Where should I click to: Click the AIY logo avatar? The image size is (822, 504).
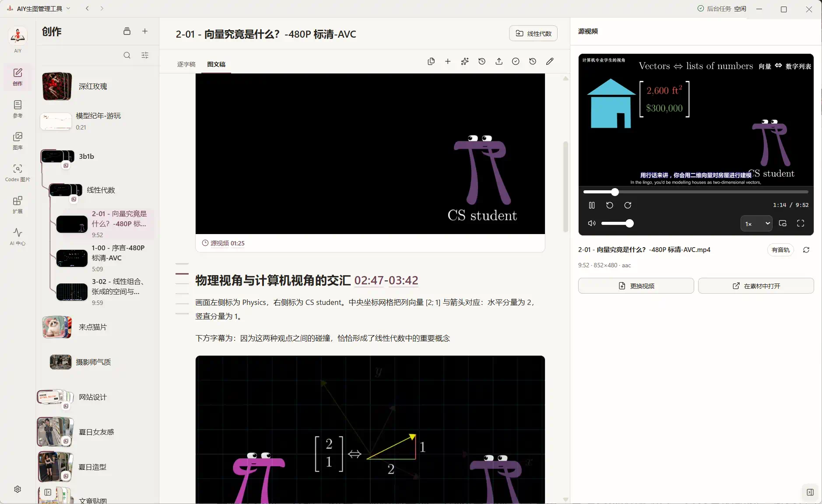pos(18,36)
